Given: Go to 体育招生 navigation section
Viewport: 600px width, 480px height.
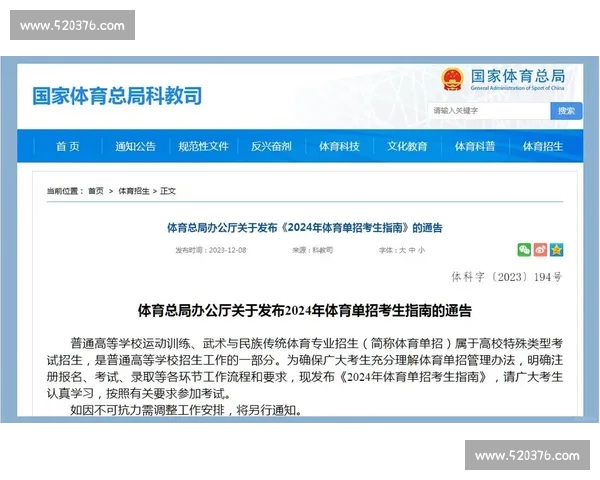Looking at the screenshot, I should click(x=543, y=146).
